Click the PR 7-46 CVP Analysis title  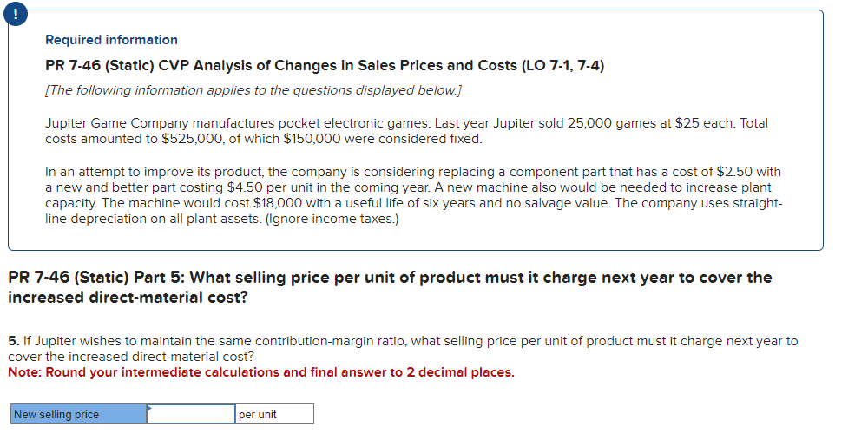tap(259, 65)
